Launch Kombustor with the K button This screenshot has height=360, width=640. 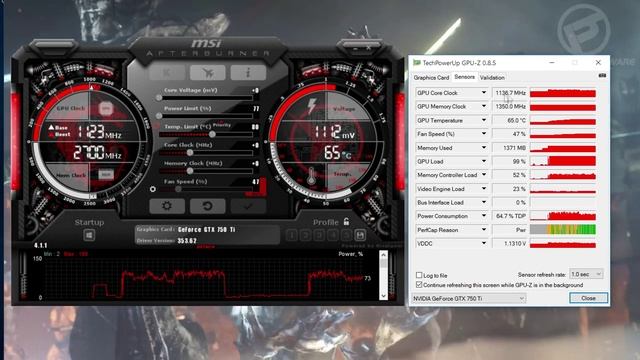click(167, 73)
